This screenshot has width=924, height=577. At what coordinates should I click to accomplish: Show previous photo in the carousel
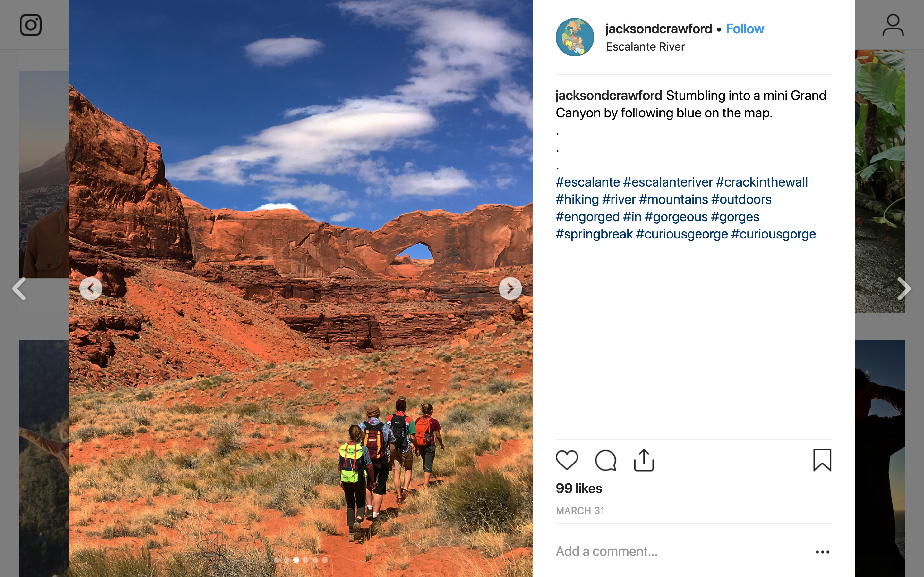pyautogui.click(x=90, y=288)
